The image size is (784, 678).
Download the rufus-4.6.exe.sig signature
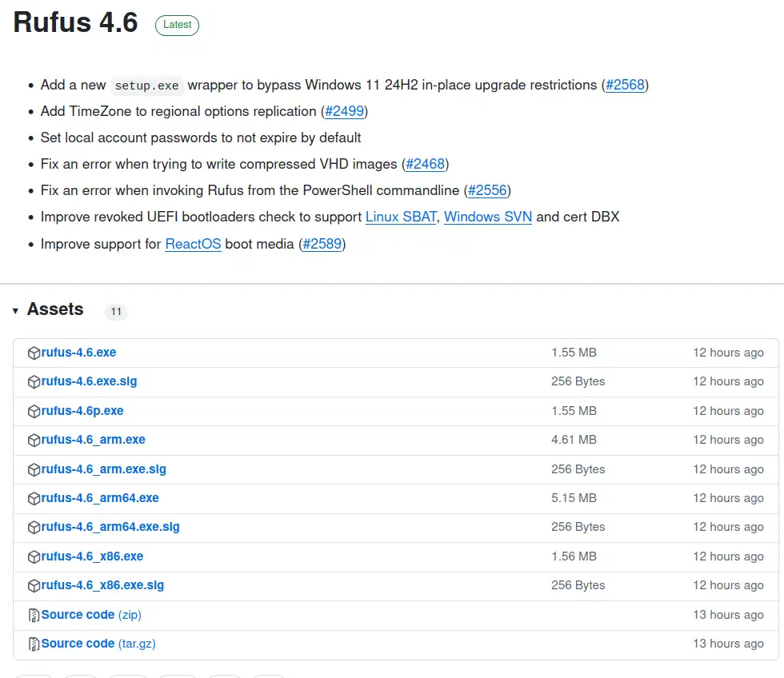tap(89, 381)
